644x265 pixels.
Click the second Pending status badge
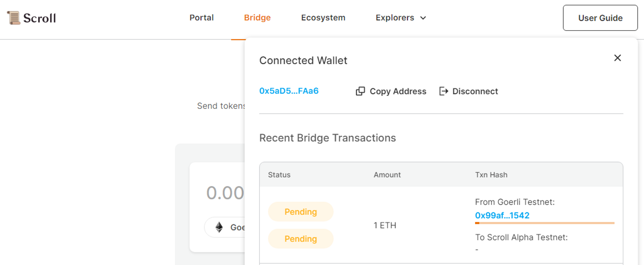(x=301, y=239)
